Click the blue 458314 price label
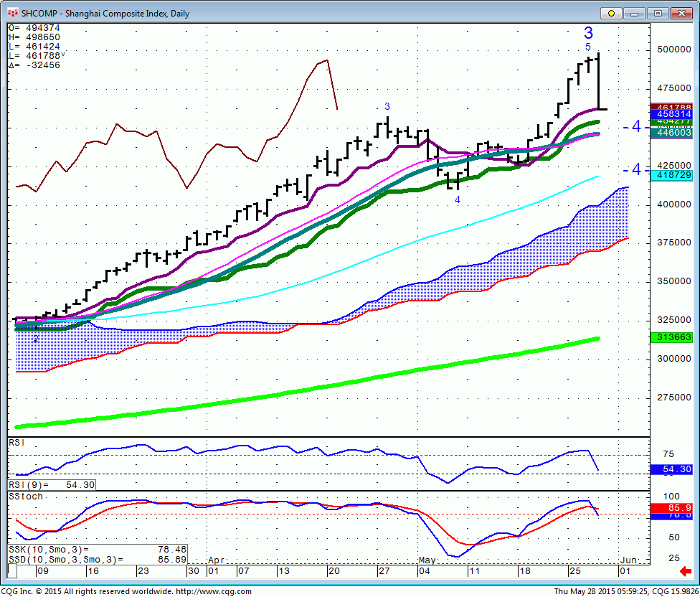700x597 pixels. tap(671, 114)
